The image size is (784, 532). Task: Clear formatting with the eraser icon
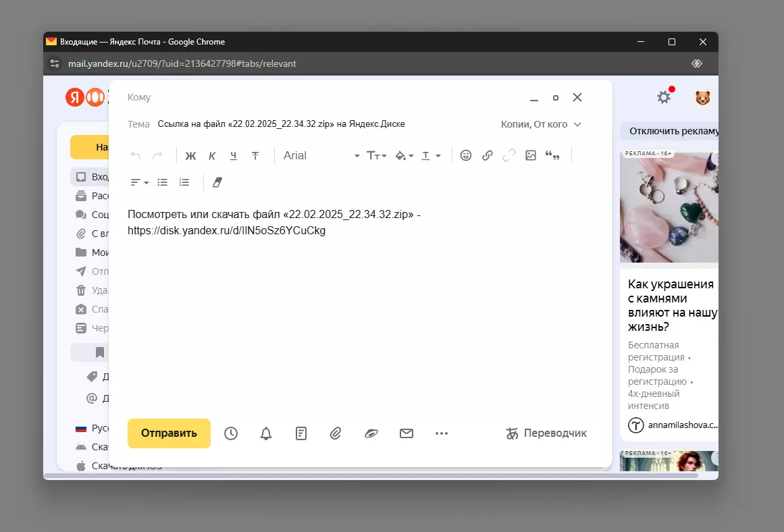click(217, 182)
